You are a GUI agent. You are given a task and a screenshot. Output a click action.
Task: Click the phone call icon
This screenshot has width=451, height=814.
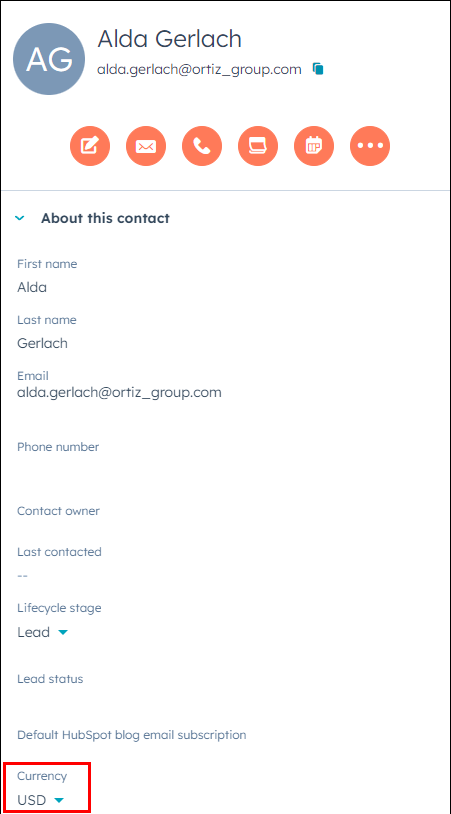tap(202, 146)
